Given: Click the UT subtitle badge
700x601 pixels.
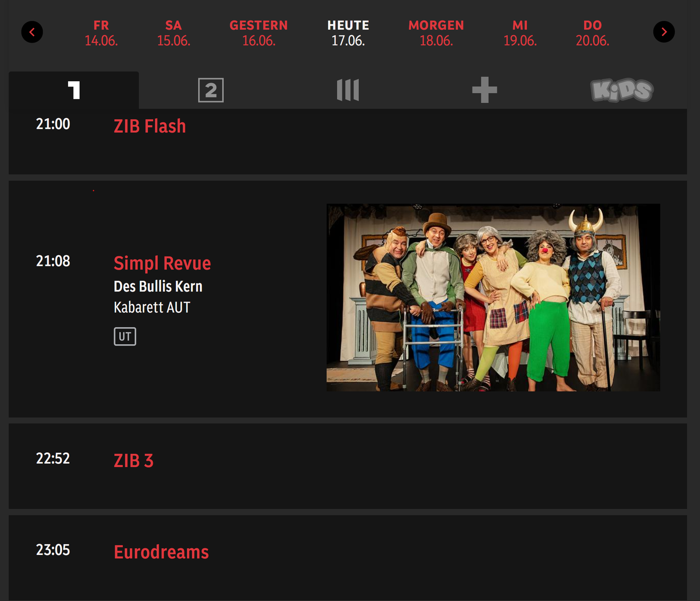Looking at the screenshot, I should point(125,337).
